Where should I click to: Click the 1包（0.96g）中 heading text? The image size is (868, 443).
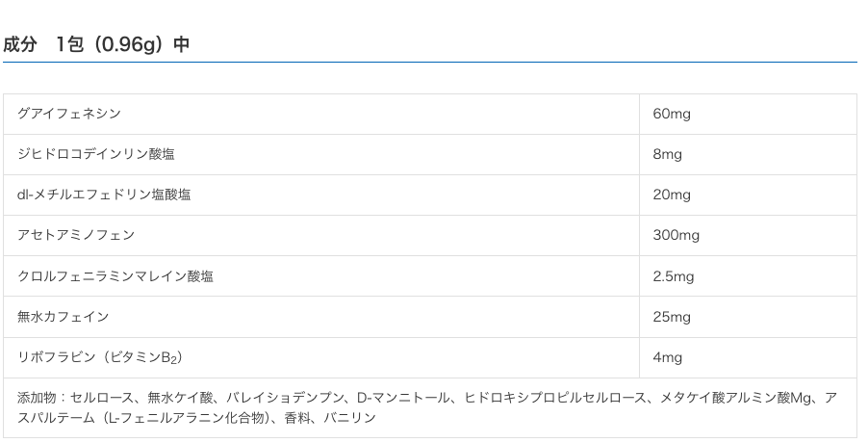(x=122, y=44)
